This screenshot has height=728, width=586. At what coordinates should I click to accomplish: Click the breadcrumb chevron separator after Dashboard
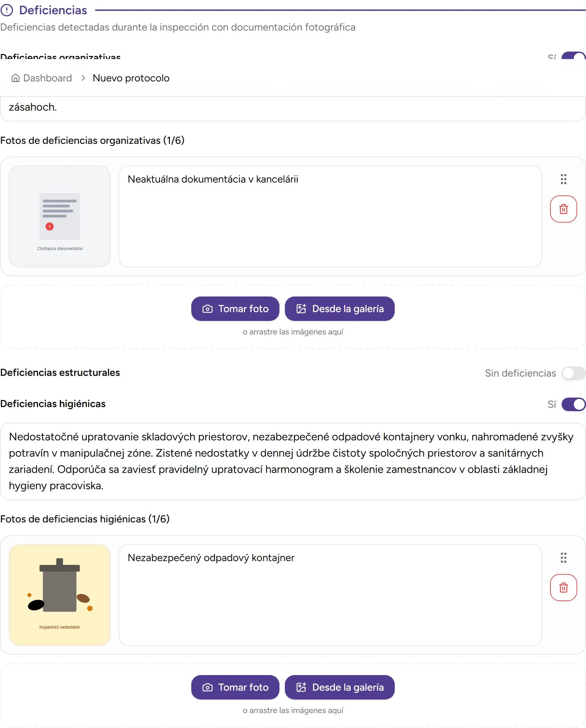tap(83, 78)
